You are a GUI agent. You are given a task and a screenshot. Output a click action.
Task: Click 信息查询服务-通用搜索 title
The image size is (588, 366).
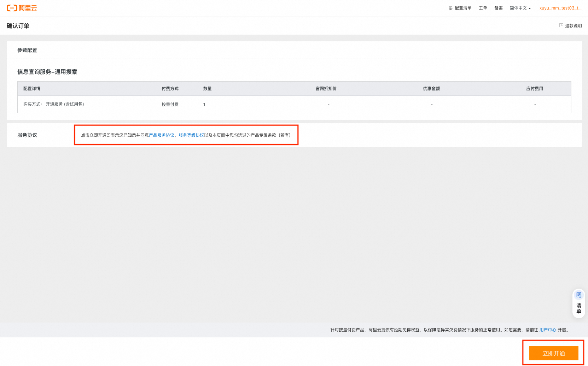[x=47, y=72]
